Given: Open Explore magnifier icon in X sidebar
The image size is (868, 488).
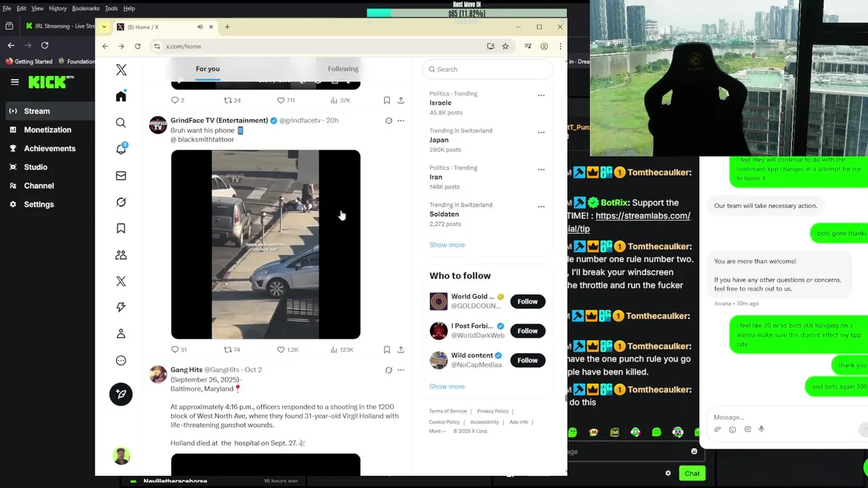Looking at the screenshot, I should pos(121,123).
